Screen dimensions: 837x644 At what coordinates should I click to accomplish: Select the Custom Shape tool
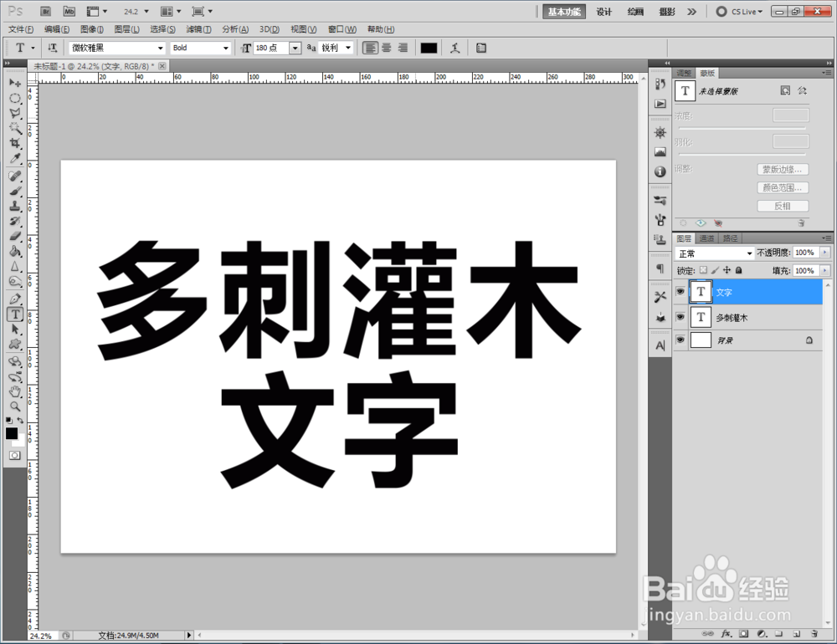15,344
